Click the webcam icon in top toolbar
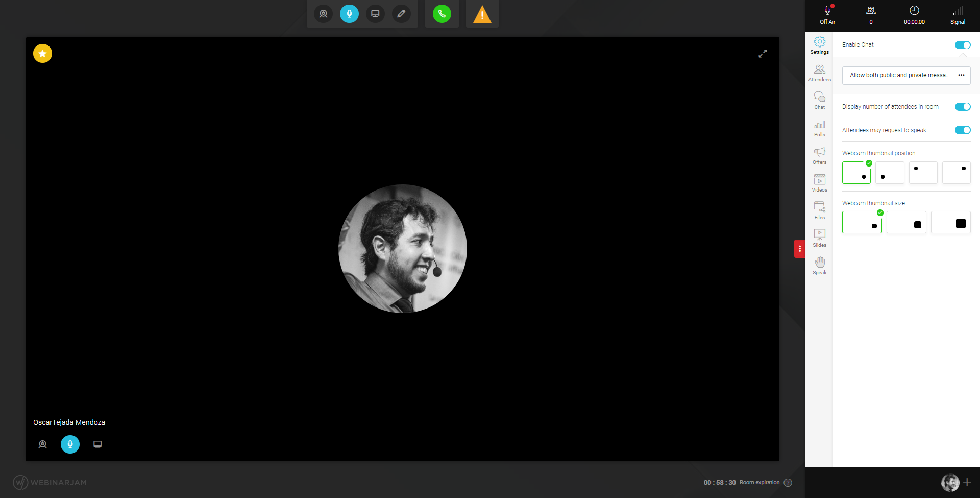The width and height of the screenshot is (980, 498). coord(323,14)
